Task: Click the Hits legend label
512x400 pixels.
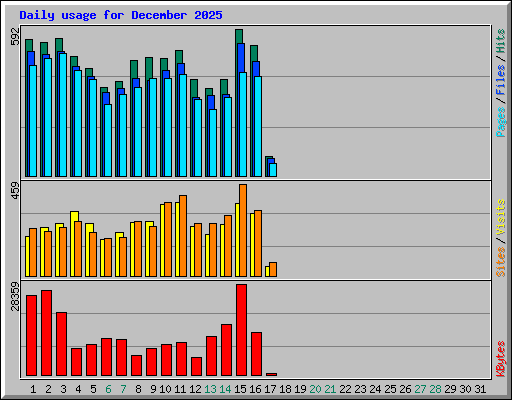Action: (x=501, y=41)
